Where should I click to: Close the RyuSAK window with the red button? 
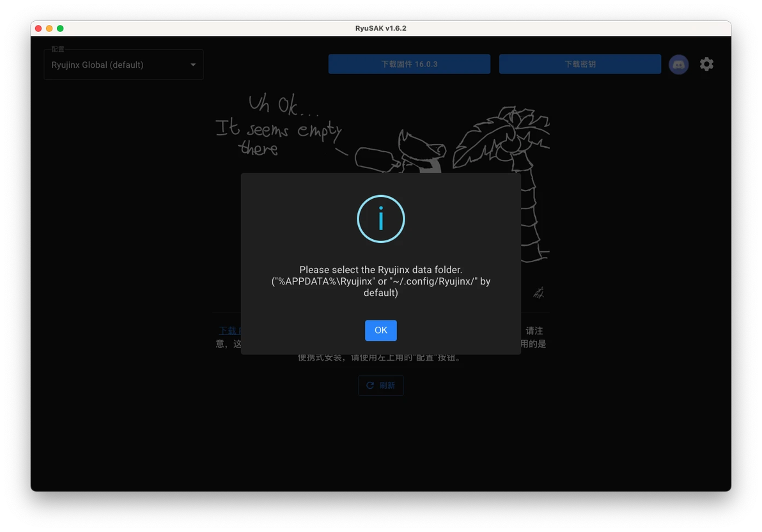[38, 28]
